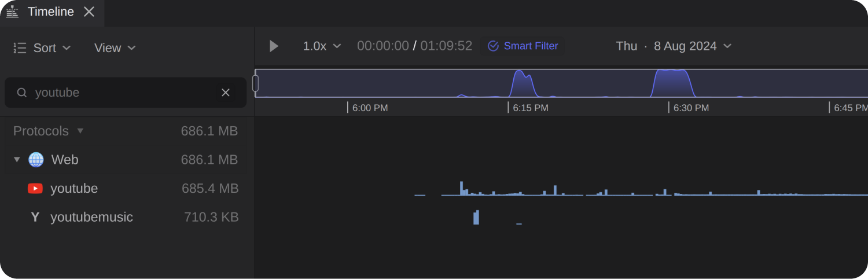
Task: Open the View dropdown menu
Action: click(x=115, y=48)
